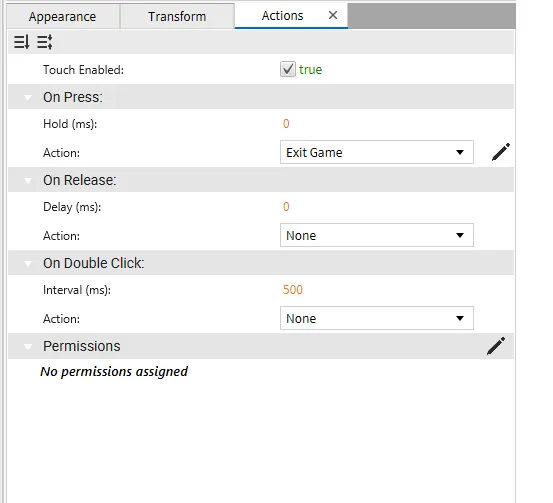Edit the On Press action with pencil icon
553x503 pixels.
501,152
